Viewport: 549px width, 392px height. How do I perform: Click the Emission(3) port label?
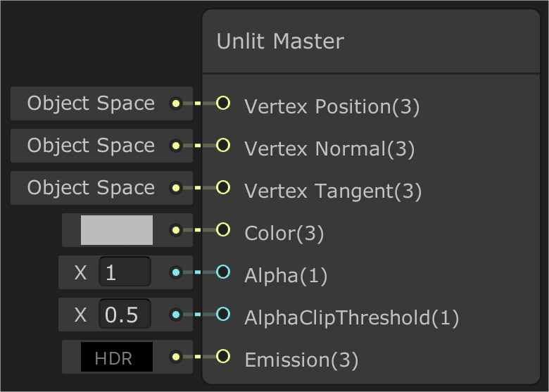pyautogui.click(x=301, y=360)
